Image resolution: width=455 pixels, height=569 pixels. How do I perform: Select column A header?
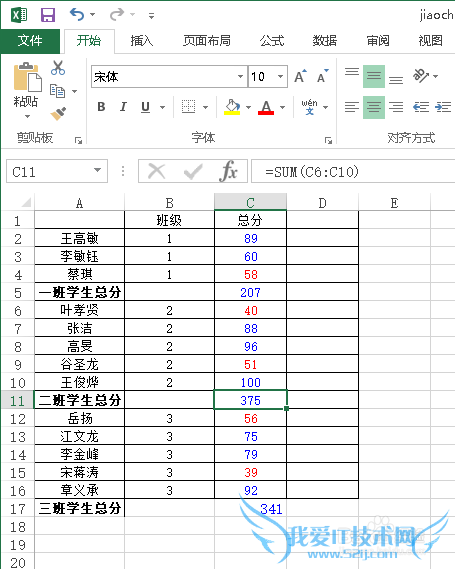pos(79,202)
